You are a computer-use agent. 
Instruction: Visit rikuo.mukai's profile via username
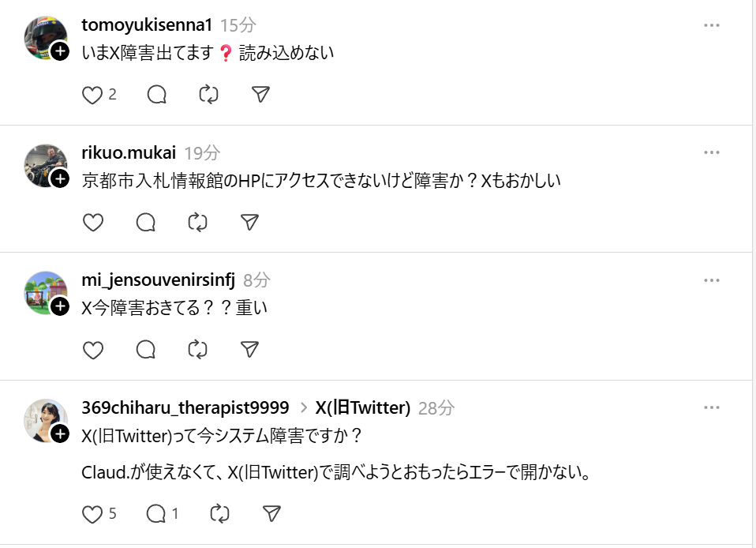[129, 152]
